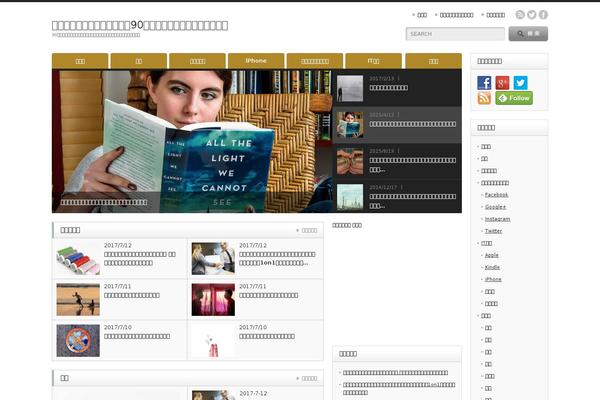Click the grey search button
The height and width of the screenshot is (400, 600).
[x=528, y=34]
